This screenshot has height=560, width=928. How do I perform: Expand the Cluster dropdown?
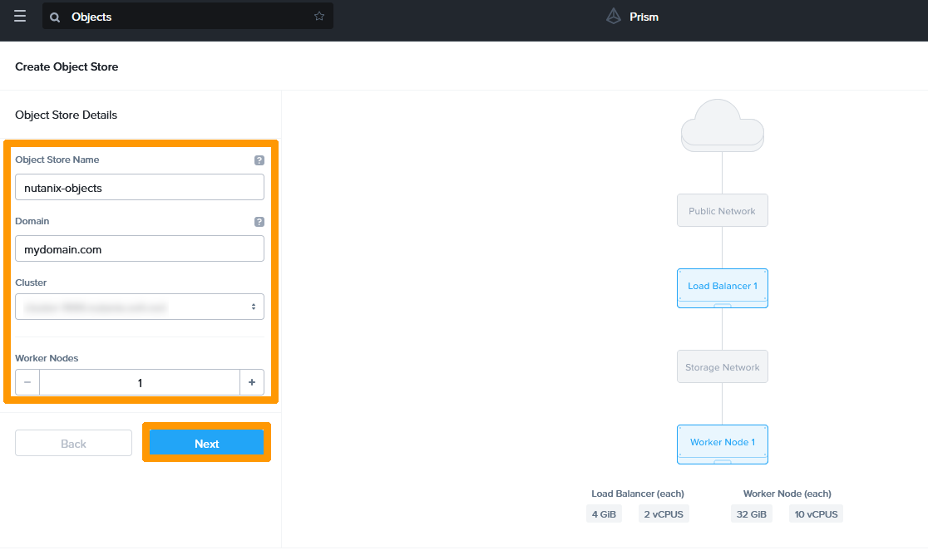click(x=140, y=307)
